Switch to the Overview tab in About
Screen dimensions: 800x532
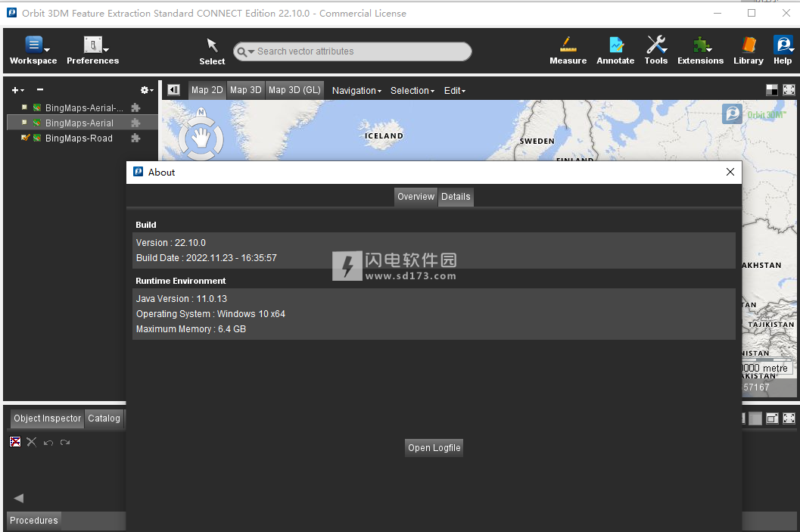416,197
